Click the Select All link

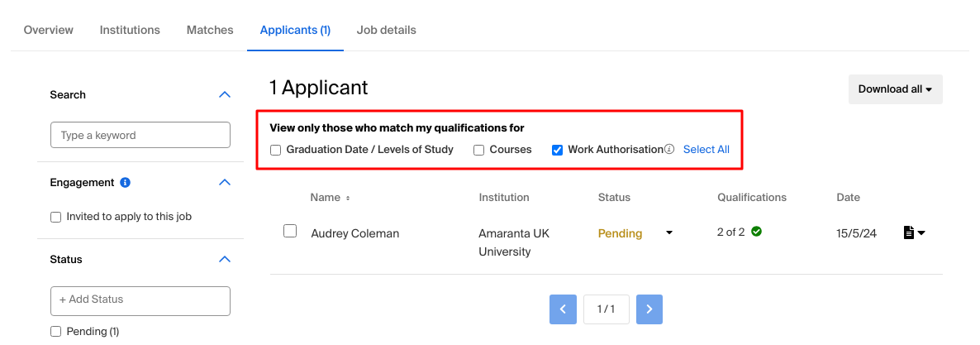706,150
